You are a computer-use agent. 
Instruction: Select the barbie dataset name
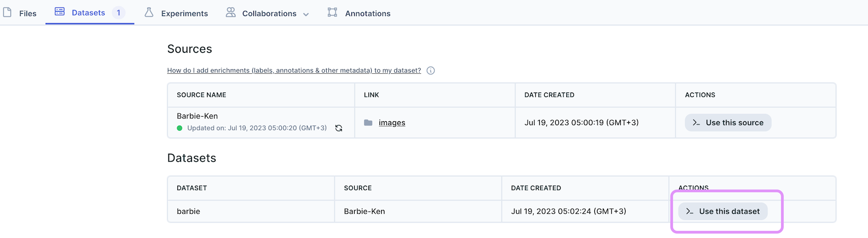point(188,212)
